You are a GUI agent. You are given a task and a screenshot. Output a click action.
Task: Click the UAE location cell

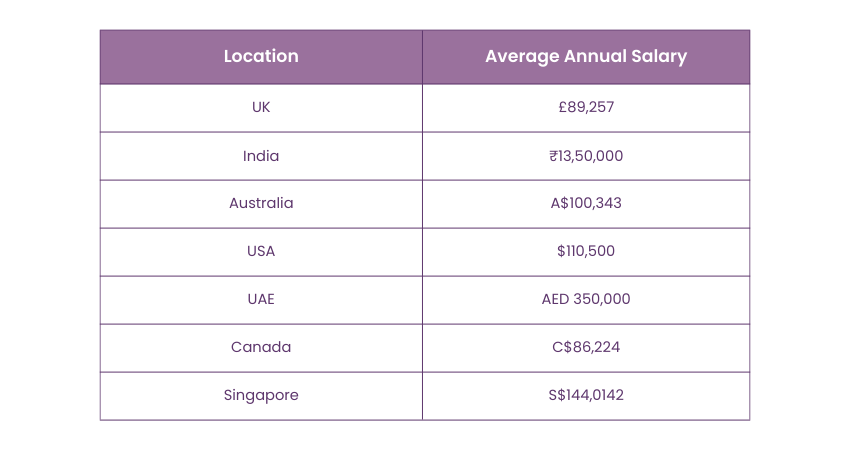(261, 299)
